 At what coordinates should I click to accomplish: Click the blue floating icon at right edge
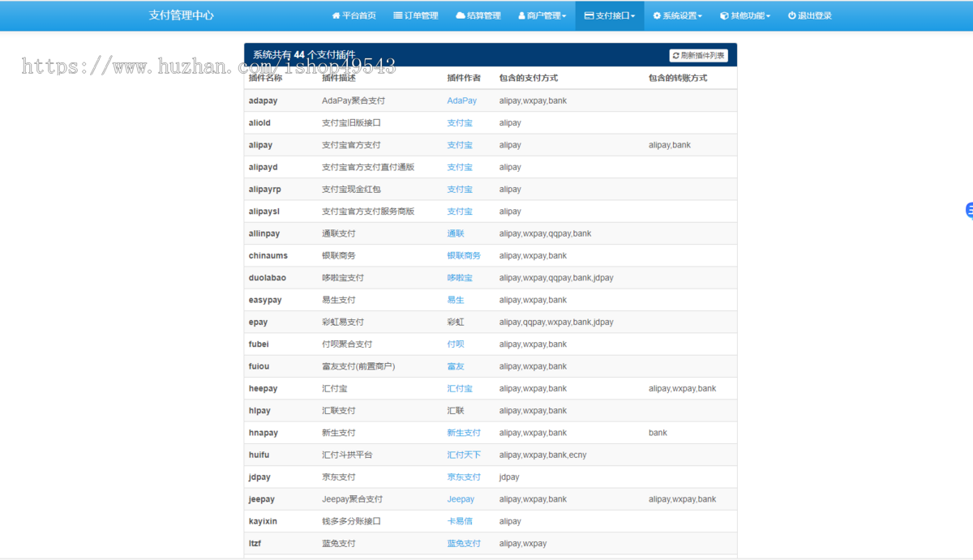point(969,211)
